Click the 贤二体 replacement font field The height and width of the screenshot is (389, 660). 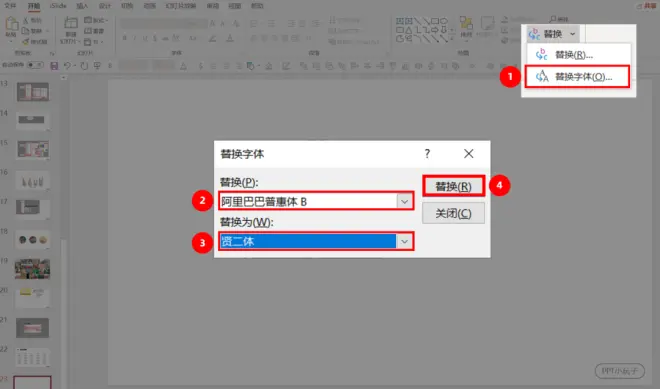tap(308, 242)
